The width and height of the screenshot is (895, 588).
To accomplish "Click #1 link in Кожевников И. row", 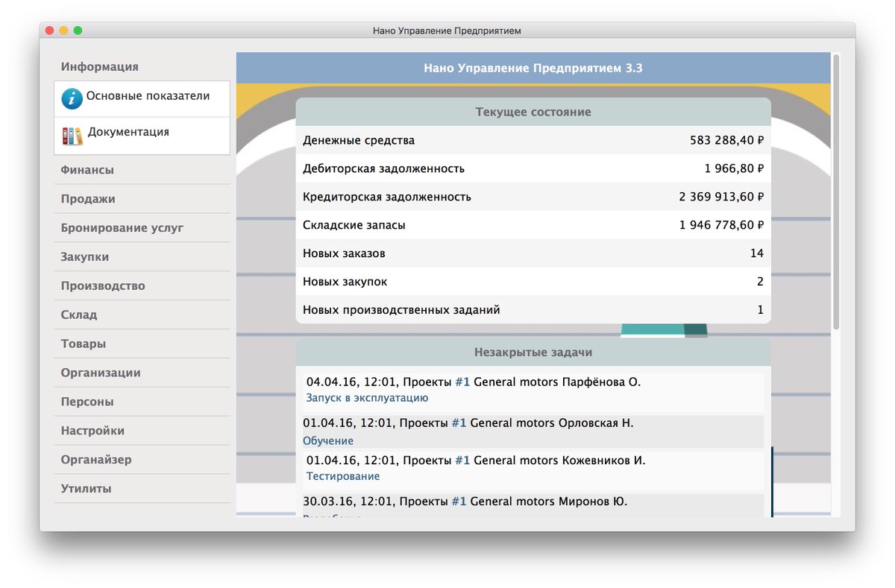I will (x=462, y=461).
